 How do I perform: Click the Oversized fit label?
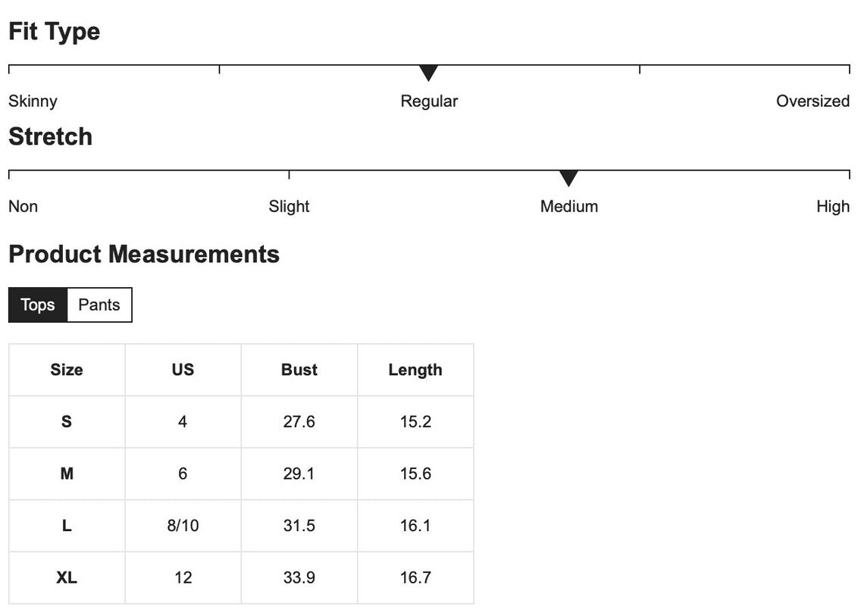click(x=812, y=101)
